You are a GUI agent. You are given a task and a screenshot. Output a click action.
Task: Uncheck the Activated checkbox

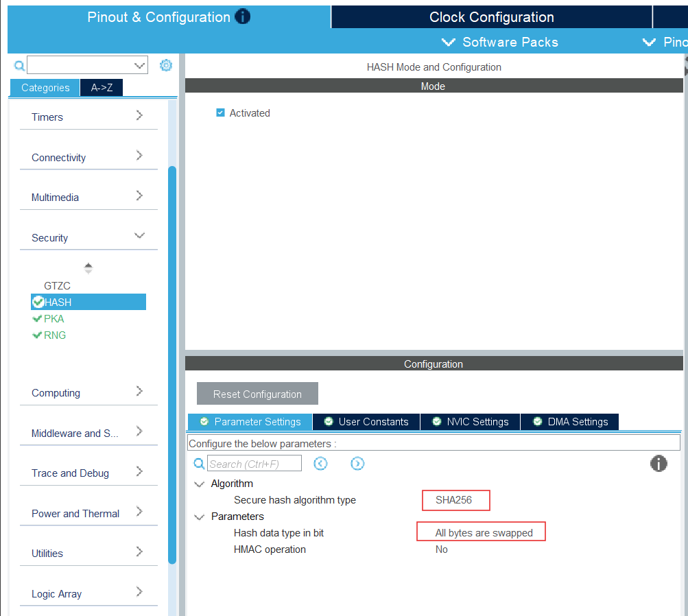[x=220, y=112]
